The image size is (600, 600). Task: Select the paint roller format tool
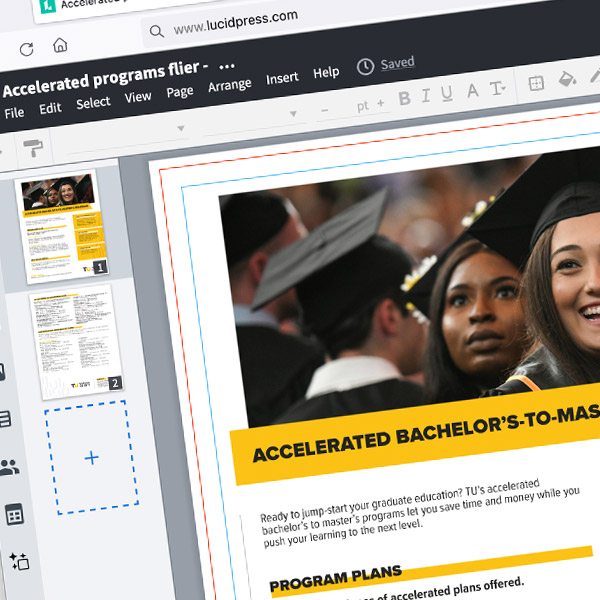point(33,147)
